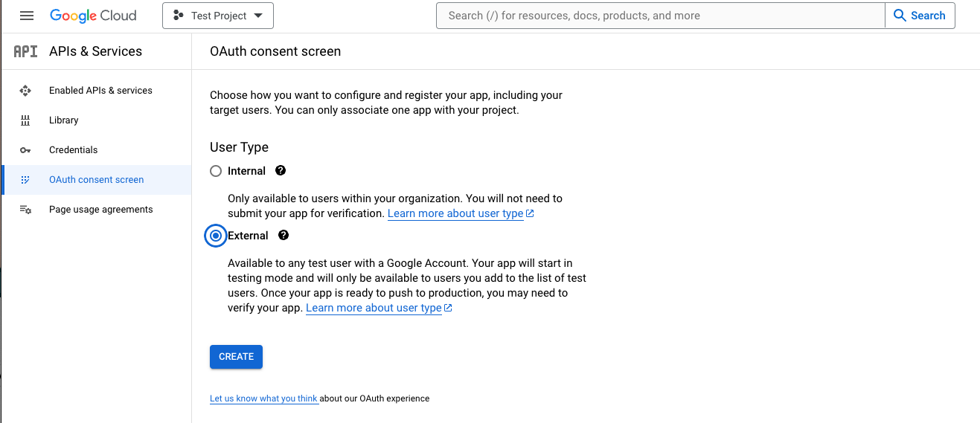Open the Let us know what you think link
This screenshot has height=423, width=980.
coord(264,398)
